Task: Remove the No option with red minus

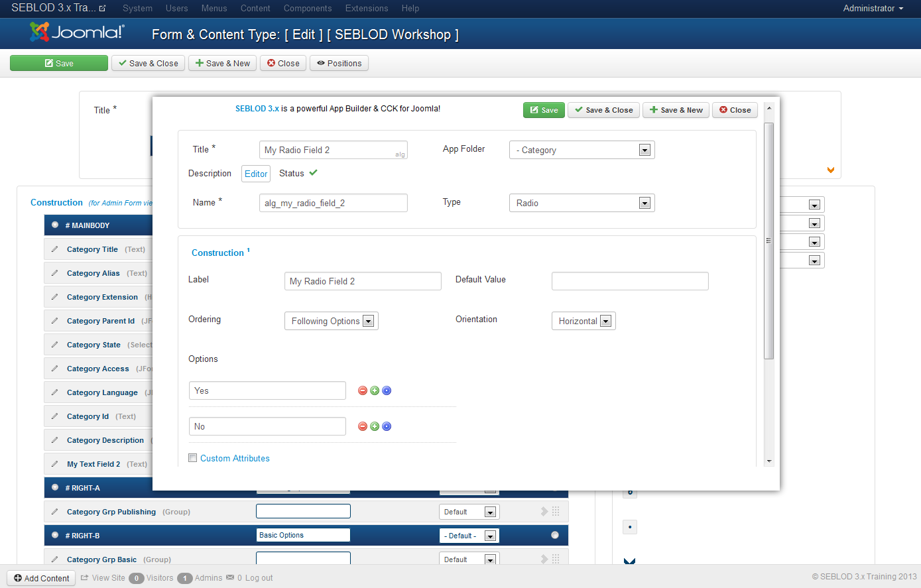Action: pyautogui.click(x=363, y=426)
